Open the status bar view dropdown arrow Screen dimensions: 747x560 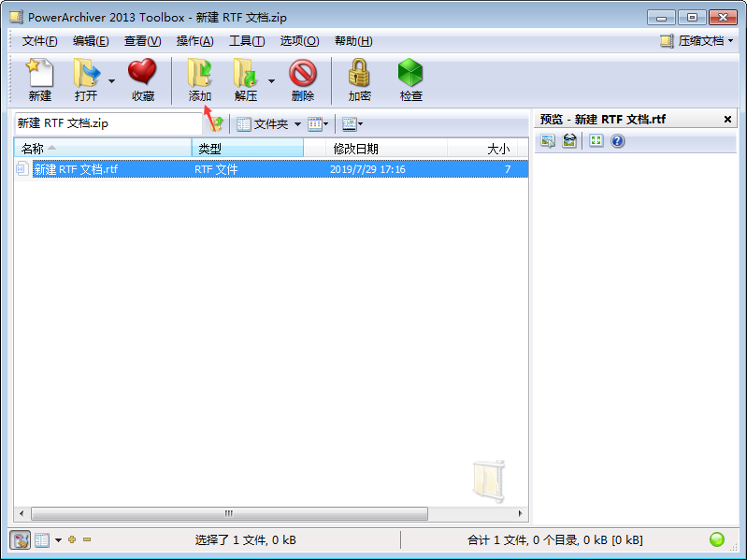[59, 540]
